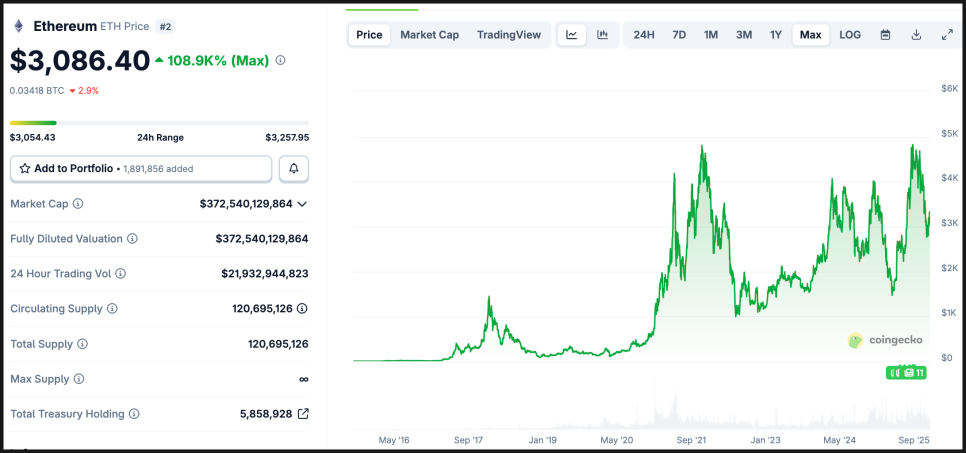Click info icon beside Fully Diluted Valuation

pos(132,239)
